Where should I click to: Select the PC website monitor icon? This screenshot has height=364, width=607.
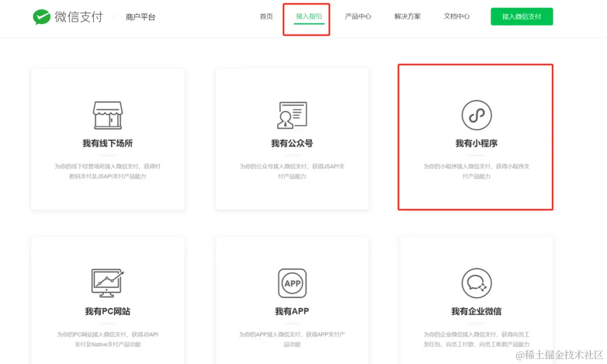[x=108, y=283]
